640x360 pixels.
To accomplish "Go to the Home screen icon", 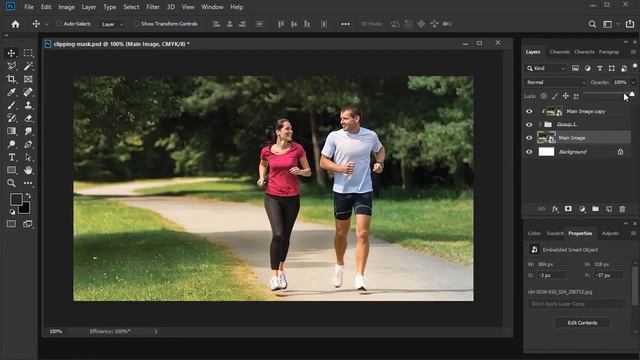I will pos(16,24).
